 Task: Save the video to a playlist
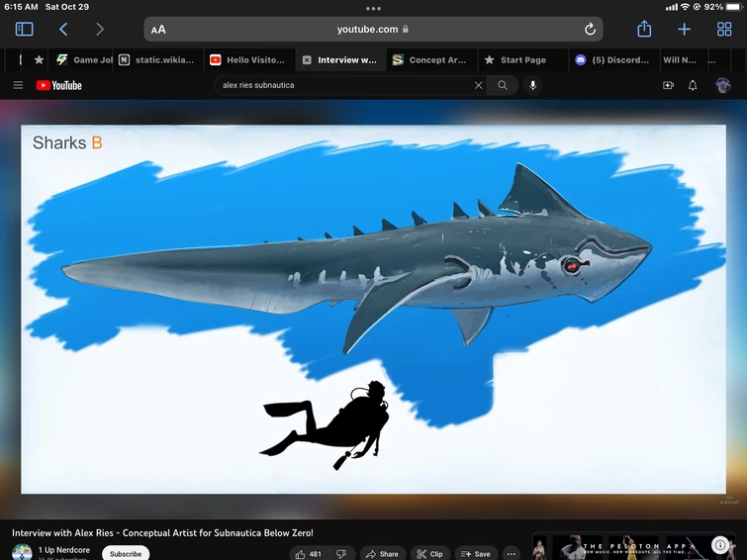pyautogui.click(x=476, y=554)
